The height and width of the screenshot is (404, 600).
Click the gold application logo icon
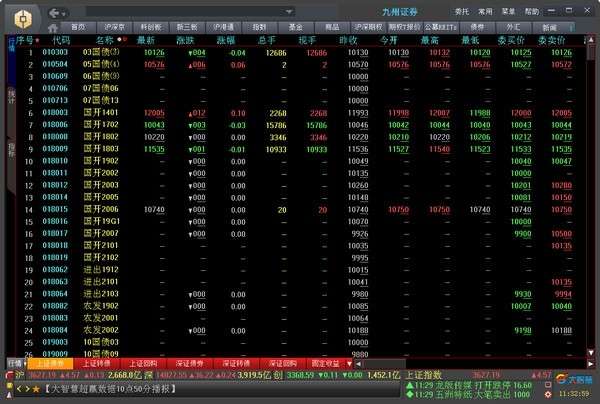pyautogui.click(x=23, y=18)
